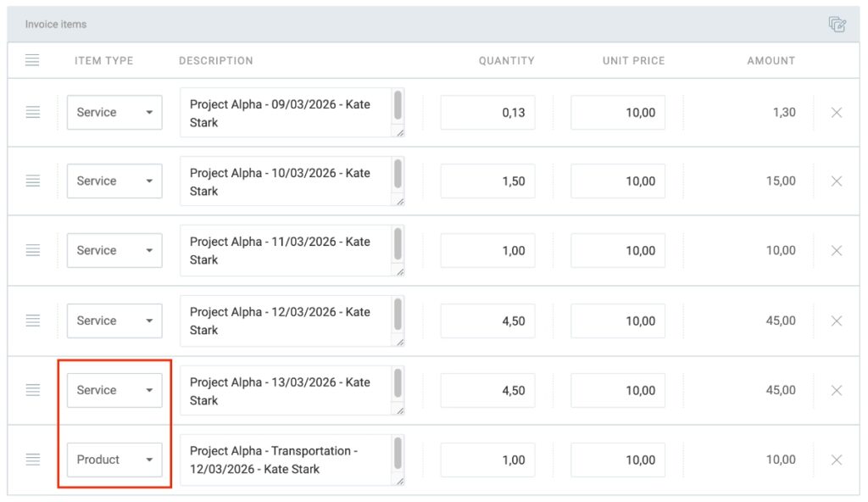Delete the 12/03/2026 service item

tap(837, 321)
